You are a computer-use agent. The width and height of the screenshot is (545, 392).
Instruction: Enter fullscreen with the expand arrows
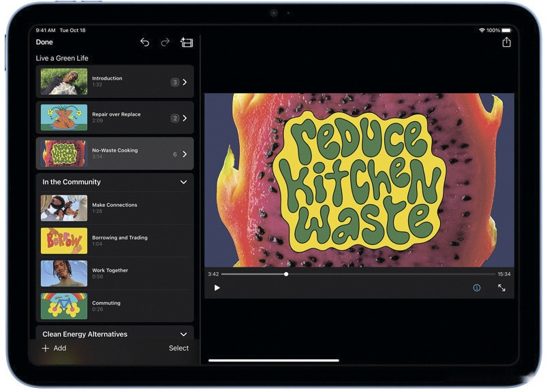[x=501, y=288]
